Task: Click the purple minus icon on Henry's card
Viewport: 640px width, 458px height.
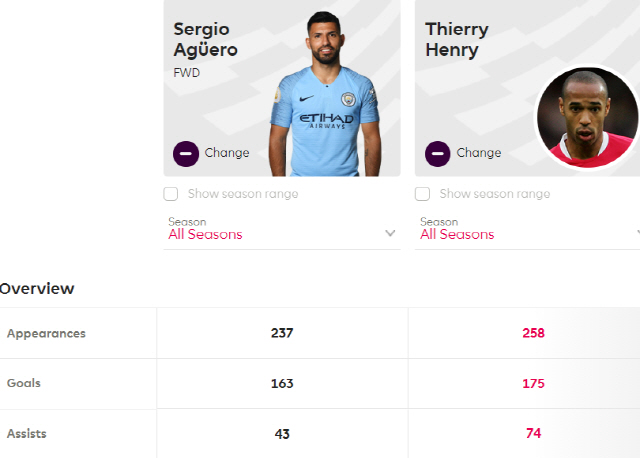Action: tap(438, 153)
